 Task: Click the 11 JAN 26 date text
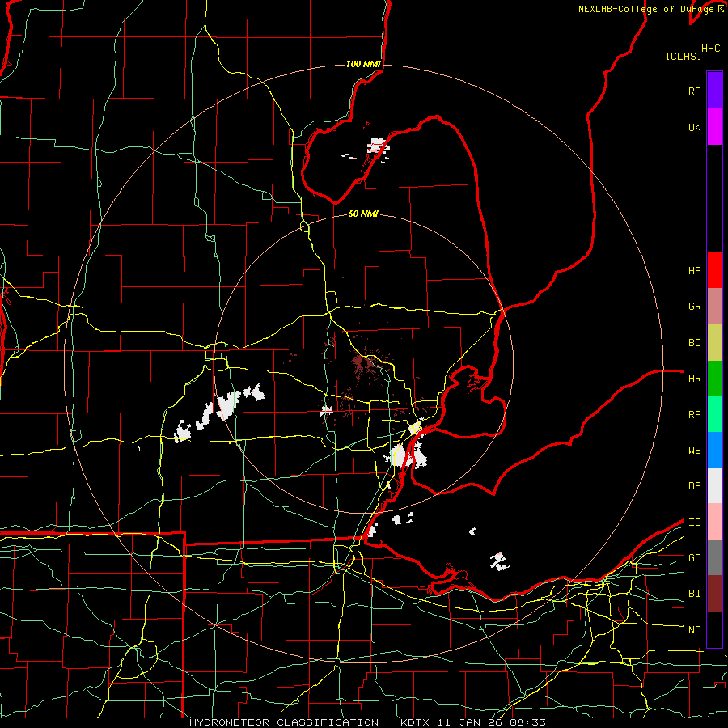point(471,722)
